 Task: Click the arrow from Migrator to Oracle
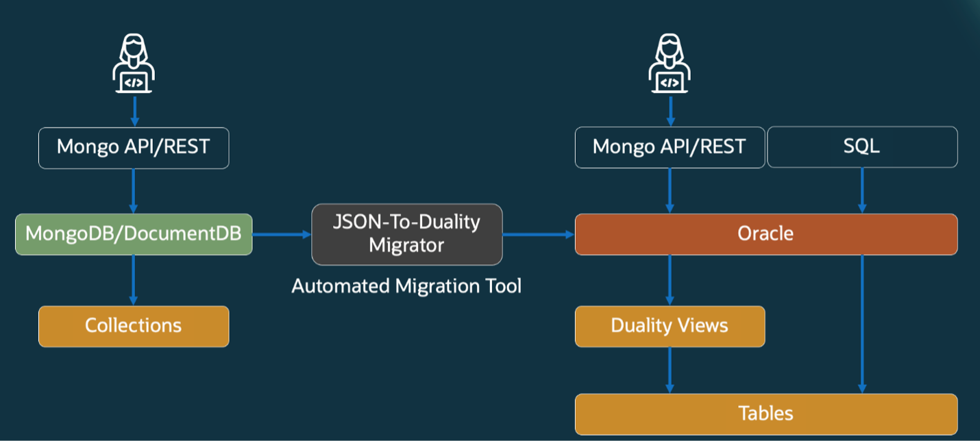click(538, 234)
